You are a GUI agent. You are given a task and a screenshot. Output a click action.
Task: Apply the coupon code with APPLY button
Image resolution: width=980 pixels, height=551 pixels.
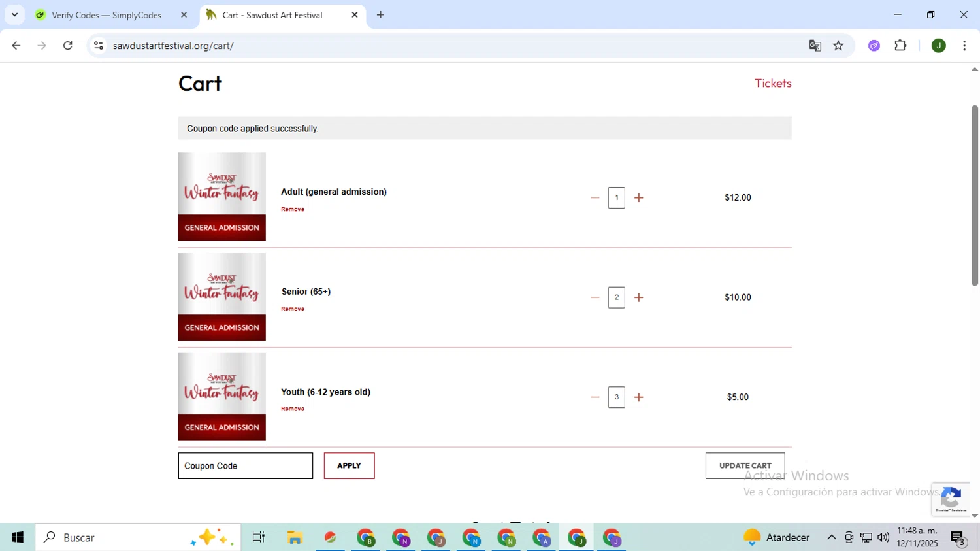(349, 466)
